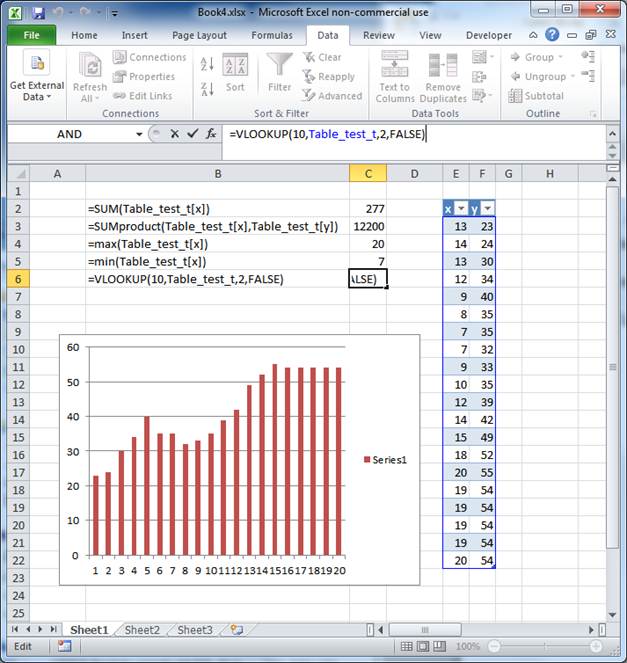627x663 pixels.
Task: Switch to the Page Layout tab
Action: coord(199,35)
